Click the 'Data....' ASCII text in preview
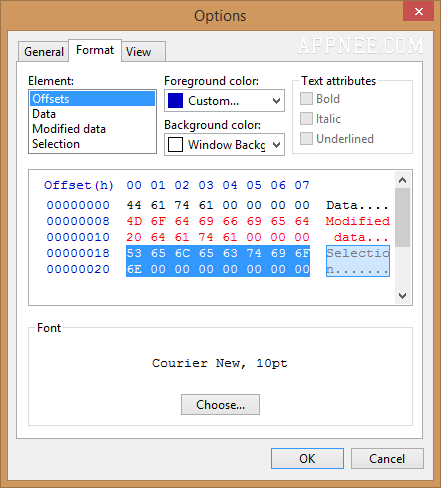The image size is (441, 488). coord(358,205)
